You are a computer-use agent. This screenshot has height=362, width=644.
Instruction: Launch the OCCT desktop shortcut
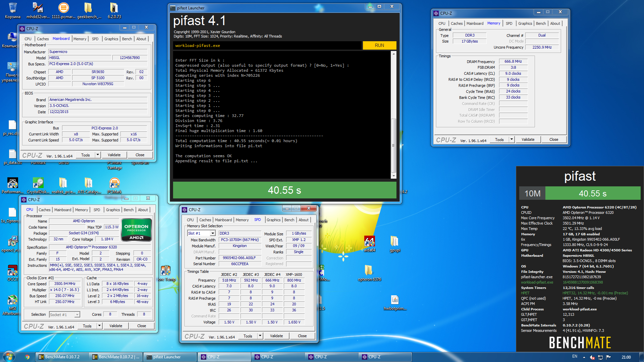(12, 273)
